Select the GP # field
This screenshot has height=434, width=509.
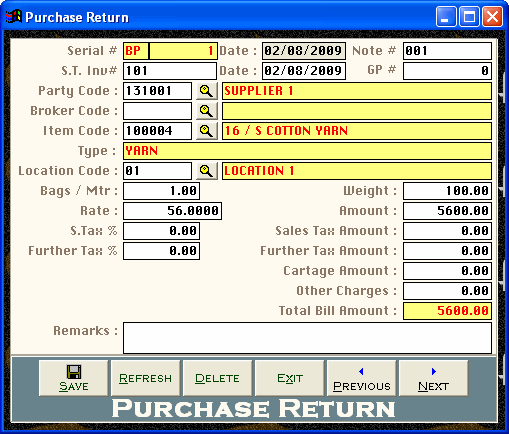click(x=447, y=71)
